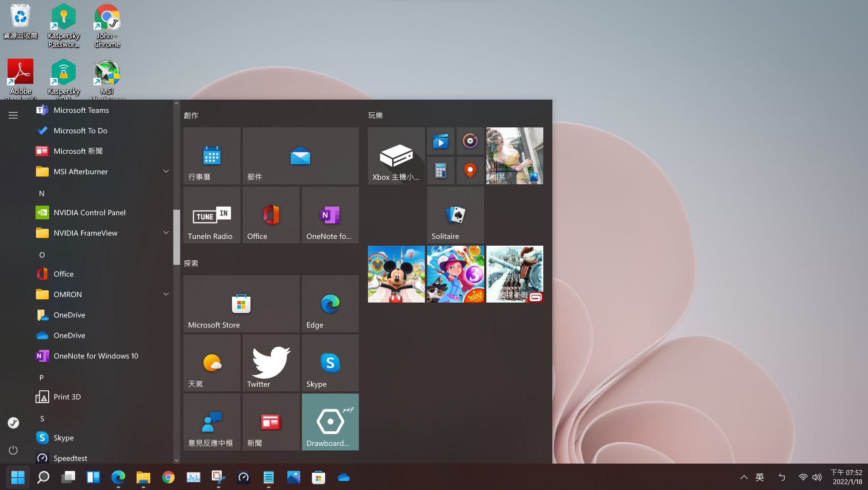Image resolution: width=868 pixels, height=490 pixels.
Task: Open Google Chrome from the taskbar
Action: point(168,477)
